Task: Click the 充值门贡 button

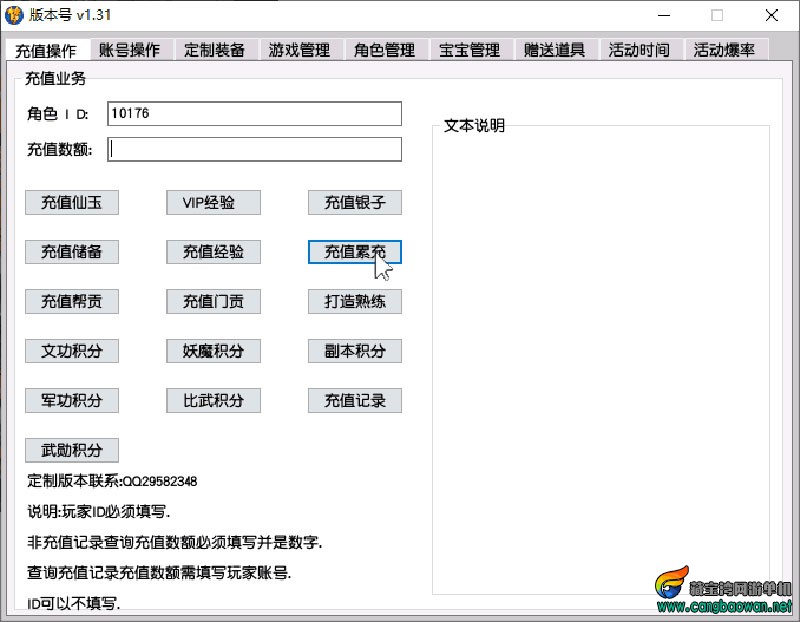Action: coord(213,302)
